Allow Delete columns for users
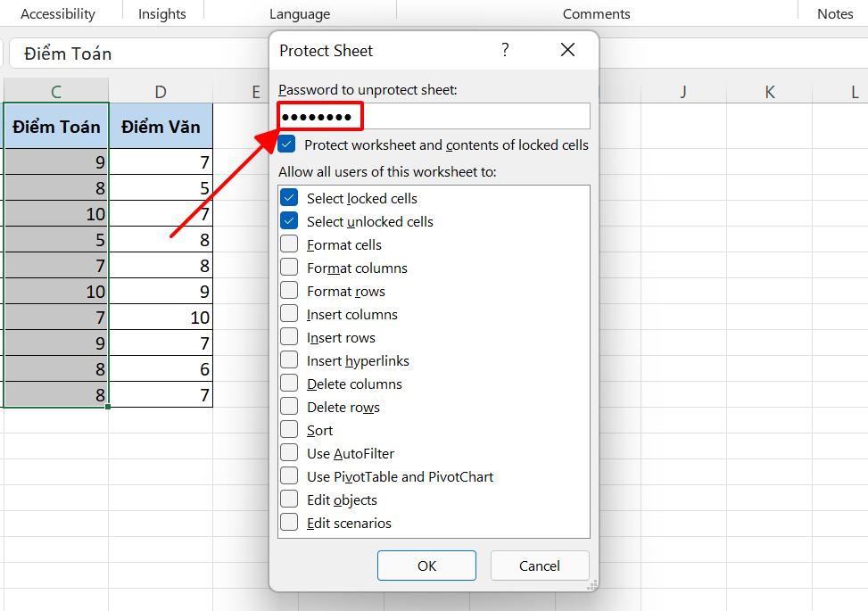The image size is (868, 611). click(x=289, y=384)
